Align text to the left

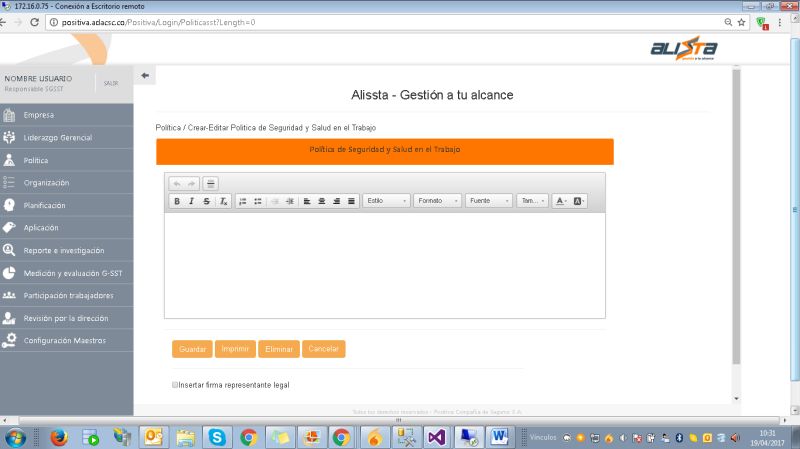307,201
